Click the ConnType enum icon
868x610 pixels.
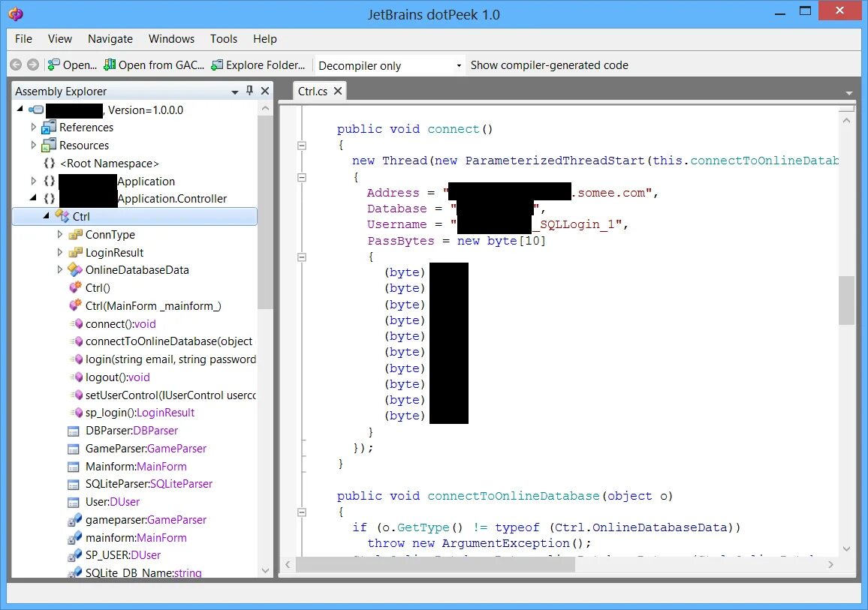[x=75, y=235]
